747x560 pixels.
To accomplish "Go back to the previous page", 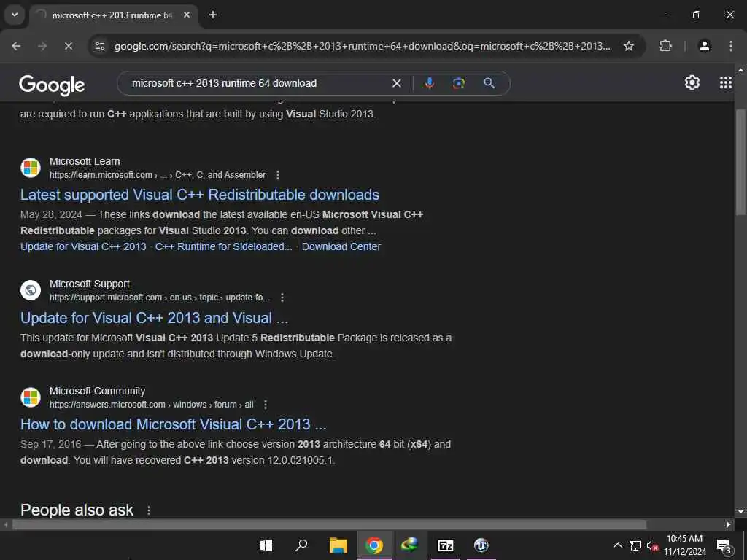I will 16,46.
